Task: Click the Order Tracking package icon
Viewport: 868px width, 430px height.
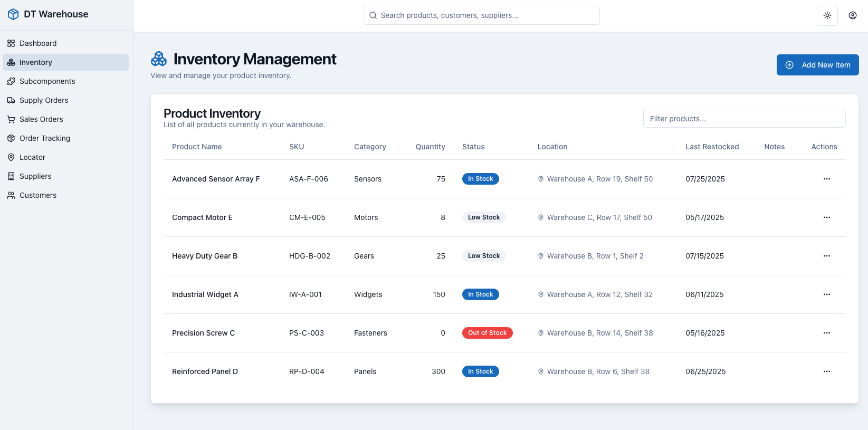Action: click(x=11, y=138)
